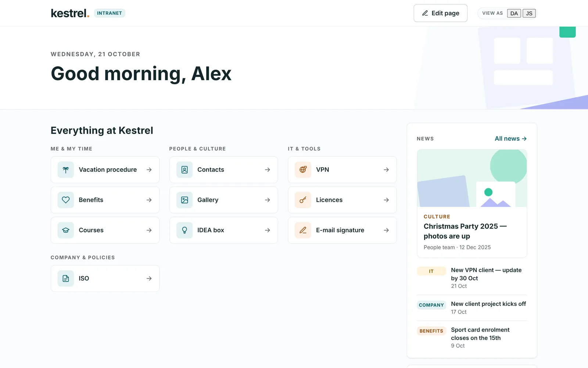Viewport: 588px width, 368px height.
Task: Click the Gallery picture icon
Action: point(184,200)
